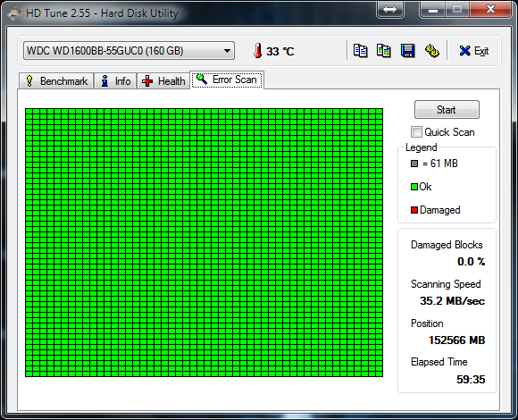Click the blue X Exit icon
This screenshot has height=420, width=518.
click(x=464, y=51)
